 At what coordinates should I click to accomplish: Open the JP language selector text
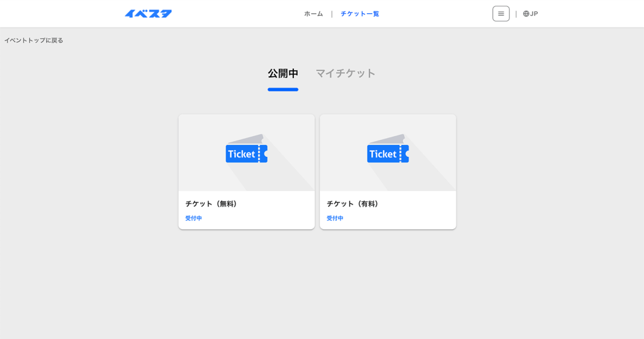pos(534,14)
